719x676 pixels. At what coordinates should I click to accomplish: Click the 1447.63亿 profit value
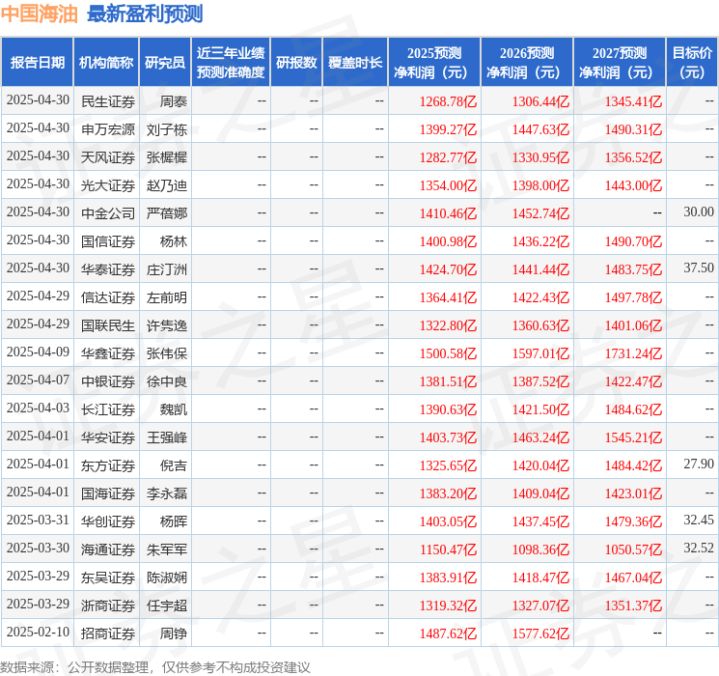point(541,129)
